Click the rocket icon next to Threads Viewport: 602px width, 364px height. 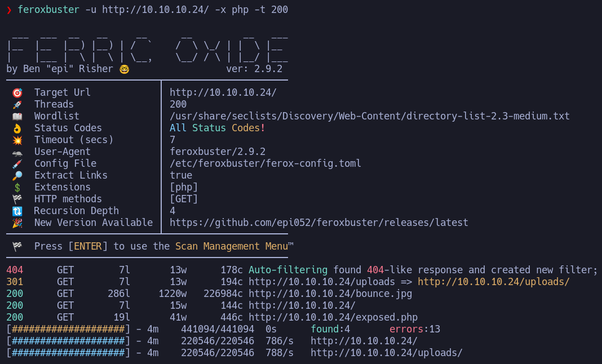point(17,104)
